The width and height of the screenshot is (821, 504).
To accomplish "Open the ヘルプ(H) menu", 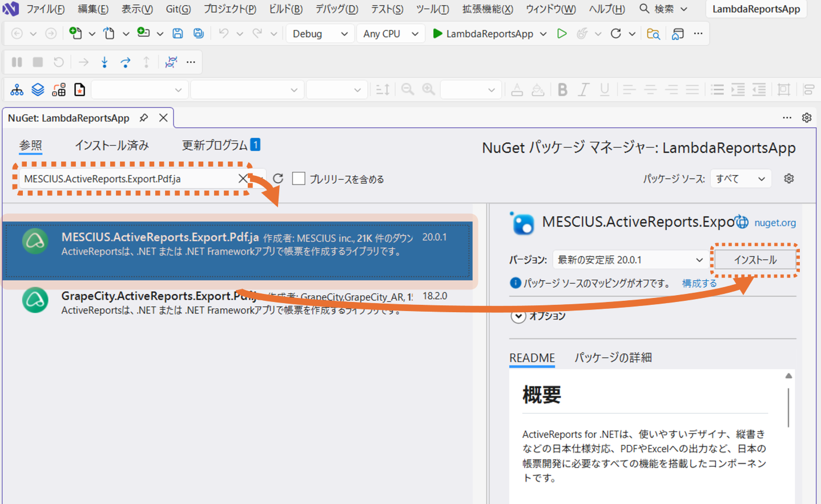I will click(x=607, y=9).
